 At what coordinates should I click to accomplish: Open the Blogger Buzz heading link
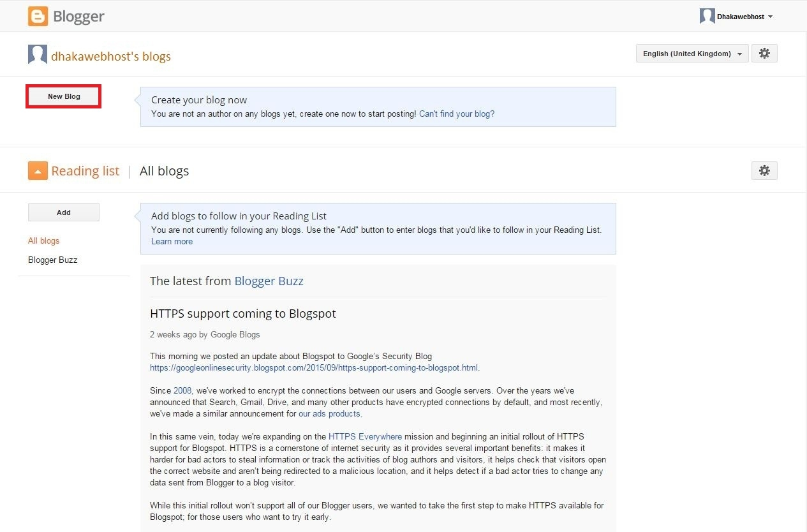pos(269,281)
